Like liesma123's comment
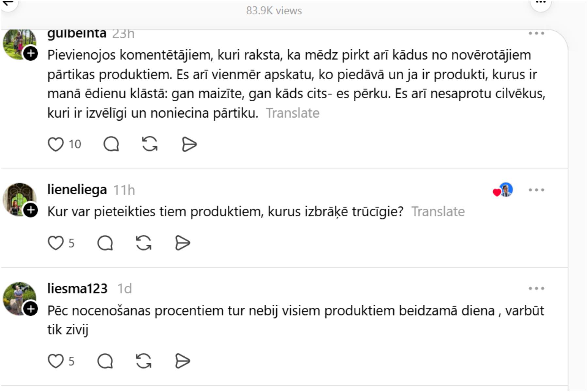 click(x=56, y=361)
